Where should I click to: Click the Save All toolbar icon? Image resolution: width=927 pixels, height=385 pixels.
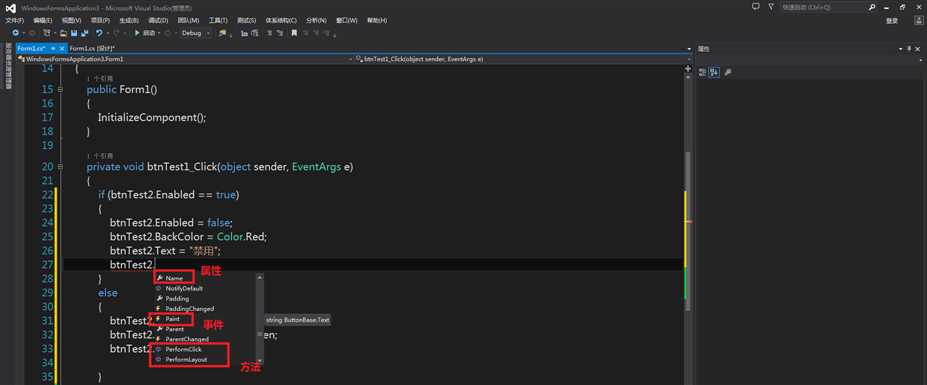(x=85, y=33)
